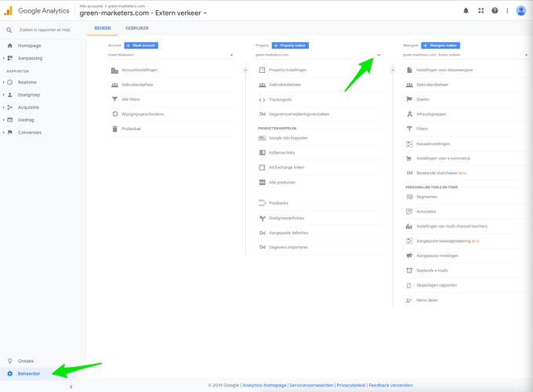The image size is (533, 392).
Task: Switch to the Gebruiker tab
Action: pos(137,28)
